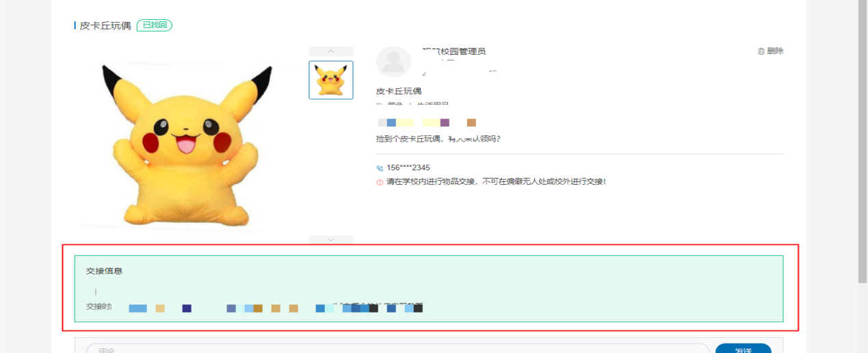
Task: Click the trash icon beside 删除
Action: [x=761, y=51]
